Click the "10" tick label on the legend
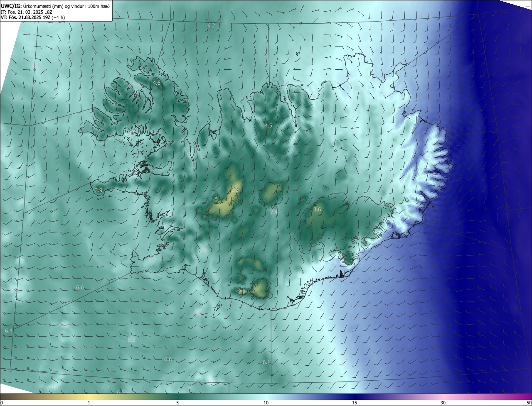 point(266,403)
